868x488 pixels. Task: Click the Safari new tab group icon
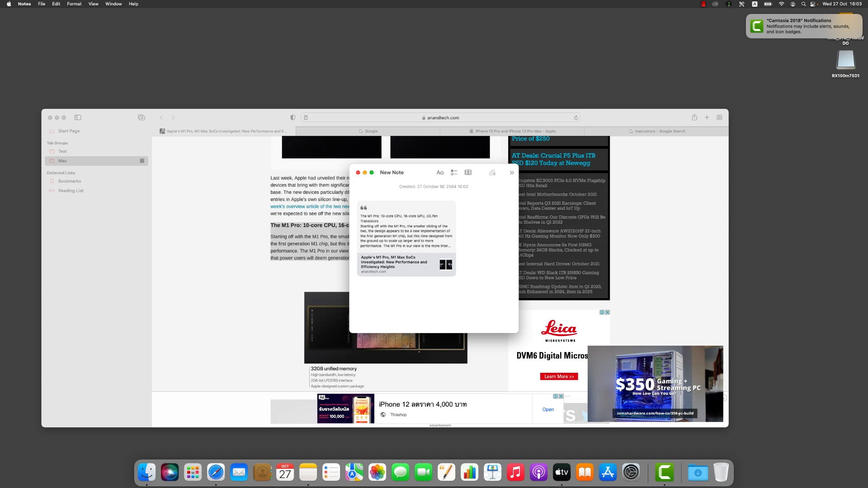point(142,117)
